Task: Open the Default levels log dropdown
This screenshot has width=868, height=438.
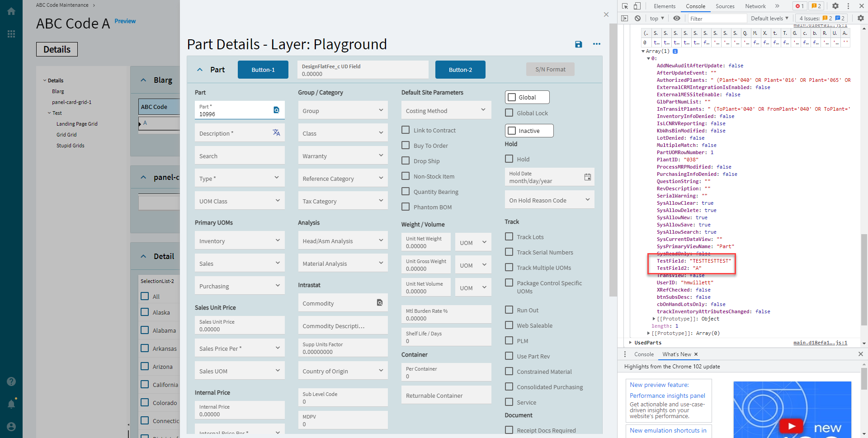Action: click(769, 19)
